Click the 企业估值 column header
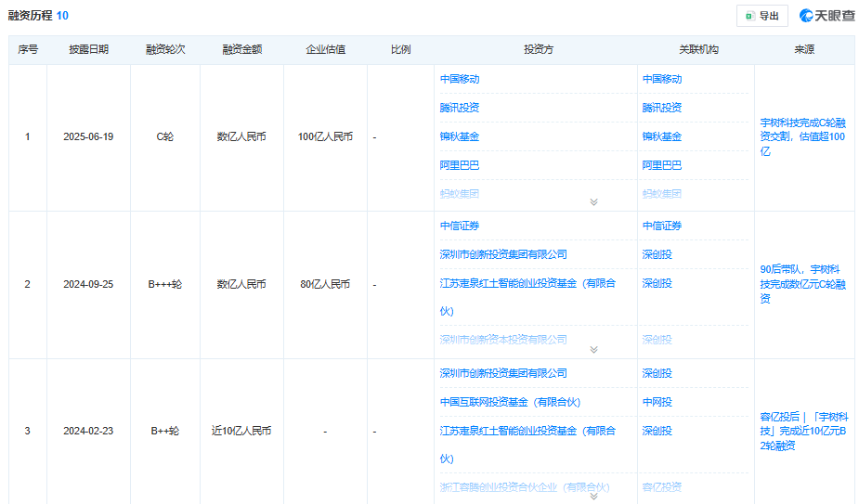859x504 pixels. [x=325, y=50]
